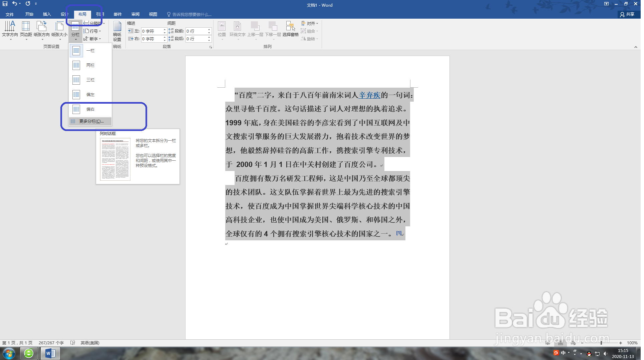Click the 267/267 个字 word count
The height and width of the screenshot is (360, 644).
51,343
